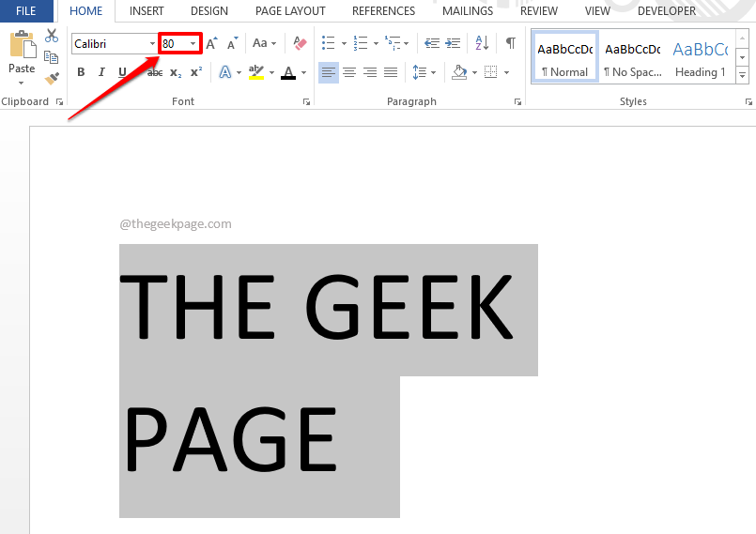Screen dimensions: 756x534
Task: Increase indent of the paragraph
Action: point(453,44)
